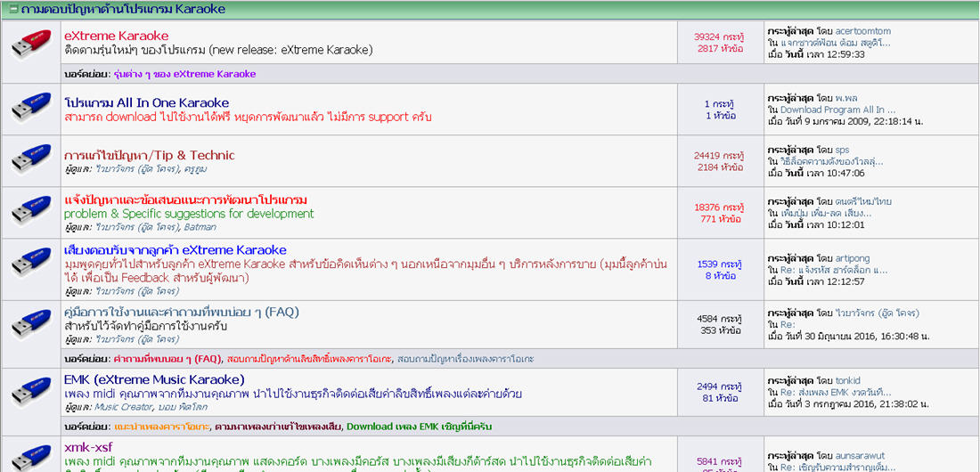Click the USB icon beside การแก้ไขปัญหา/Tip & Technic
Viewport: 980px width, 472px height.
click(30, 160)
